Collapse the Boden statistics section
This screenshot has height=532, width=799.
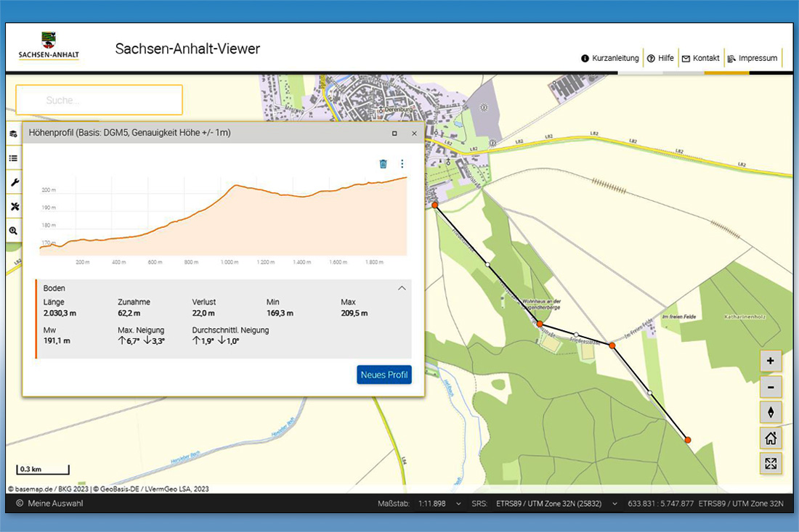(x=402, y=288)
